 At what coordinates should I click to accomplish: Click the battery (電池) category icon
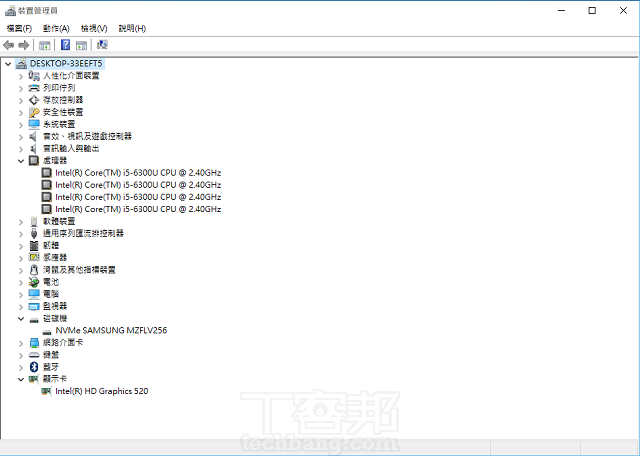point(34,282)
